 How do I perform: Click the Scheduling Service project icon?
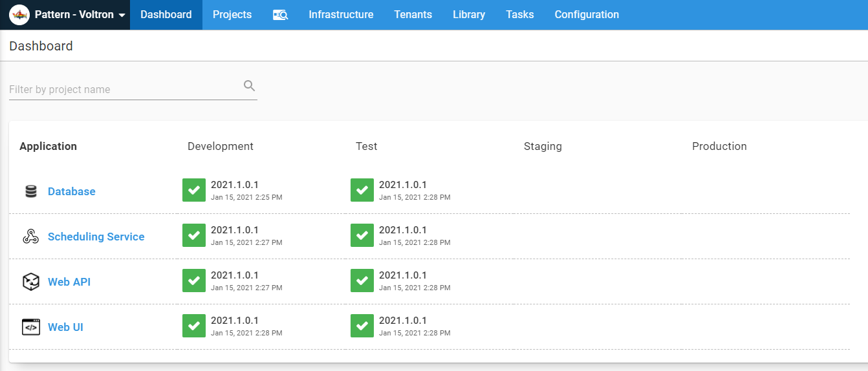(31, 237)
